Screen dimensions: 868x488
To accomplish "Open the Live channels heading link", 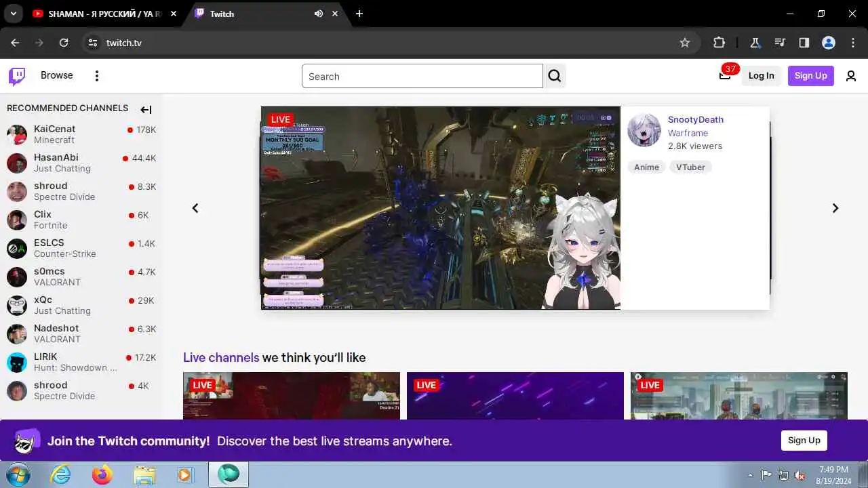I will pos(221,357).
